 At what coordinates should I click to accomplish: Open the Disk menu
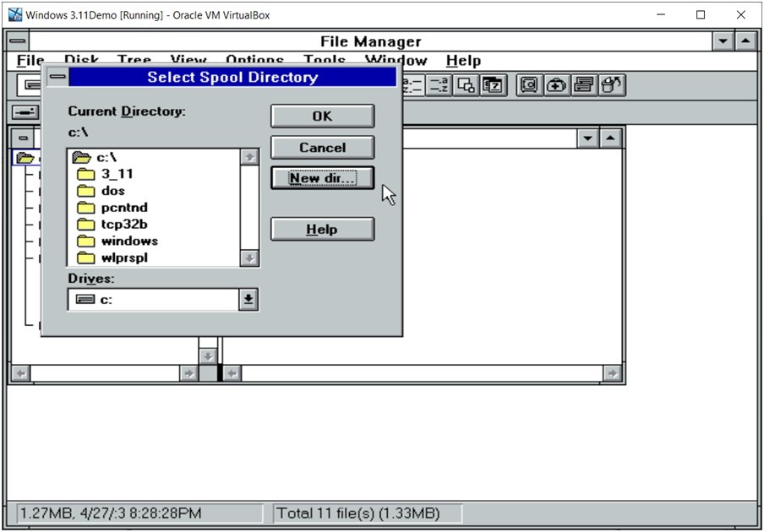[81, 60]
